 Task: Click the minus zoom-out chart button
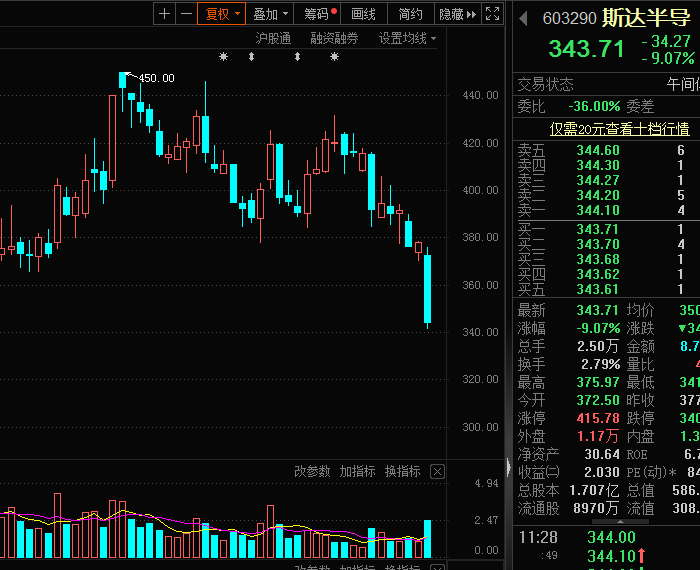[186, 13]
